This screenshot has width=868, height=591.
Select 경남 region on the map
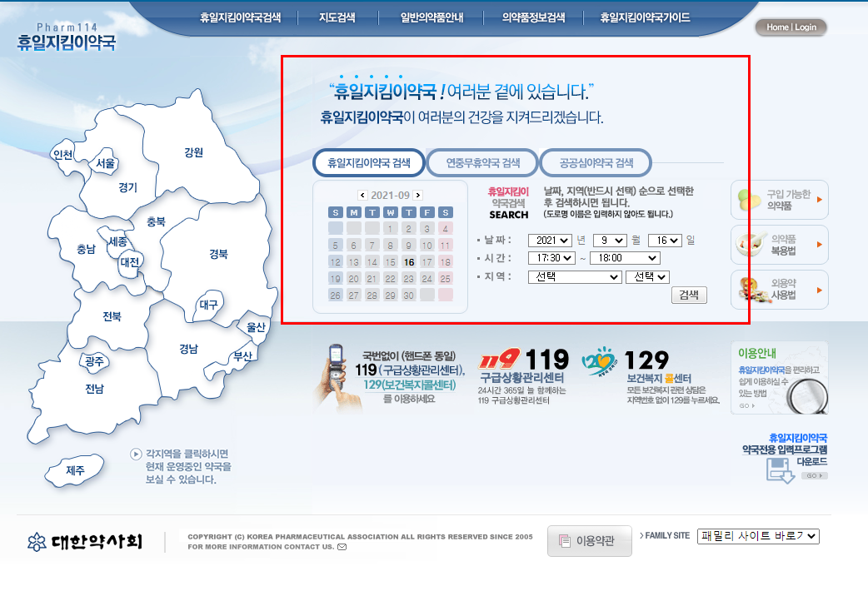[x=189, y=349]
